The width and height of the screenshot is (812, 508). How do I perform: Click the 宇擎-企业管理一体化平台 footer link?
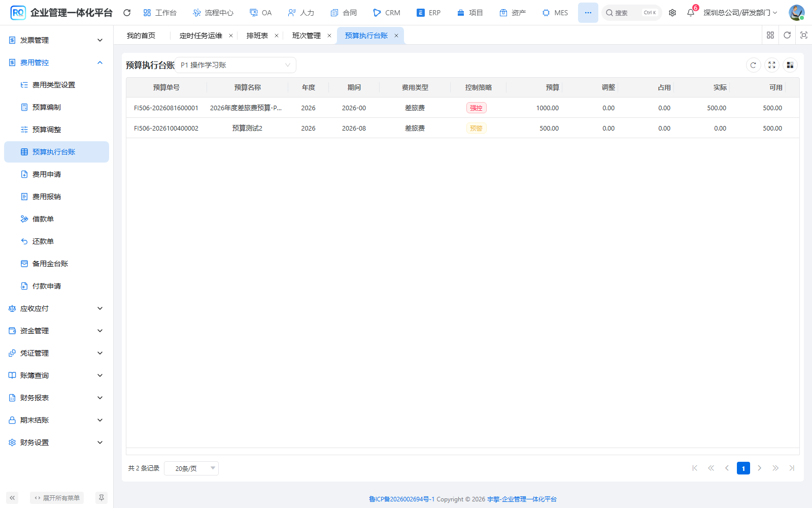pos(522,499)
